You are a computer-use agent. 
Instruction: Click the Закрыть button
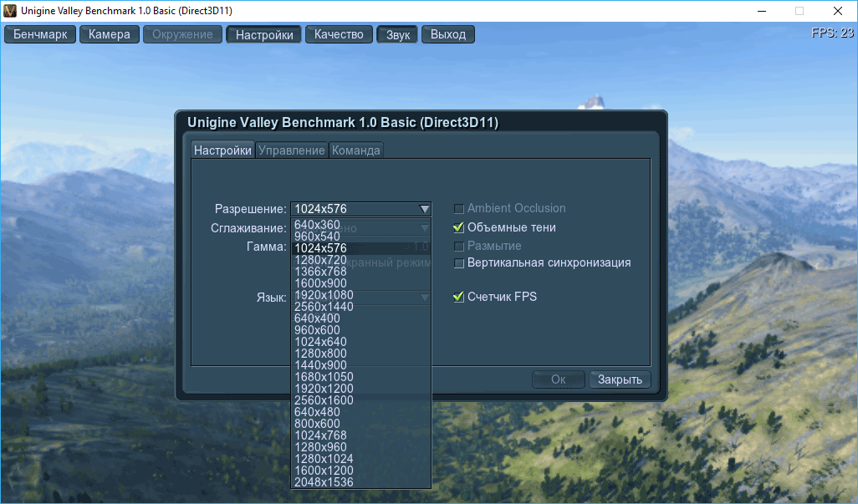(620, 379)
